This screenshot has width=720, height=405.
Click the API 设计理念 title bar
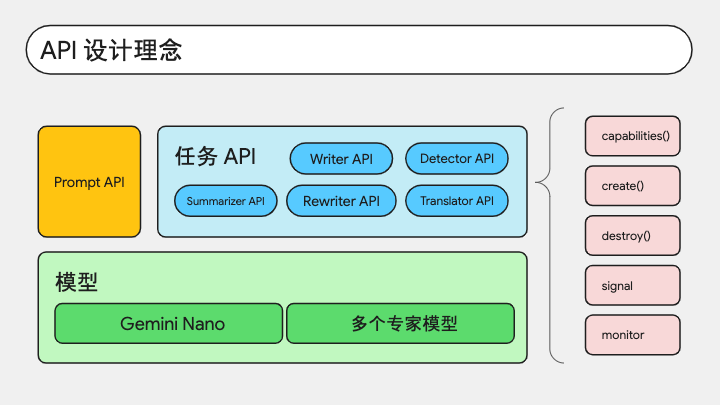pyautogui.click(x=359, y=50)
